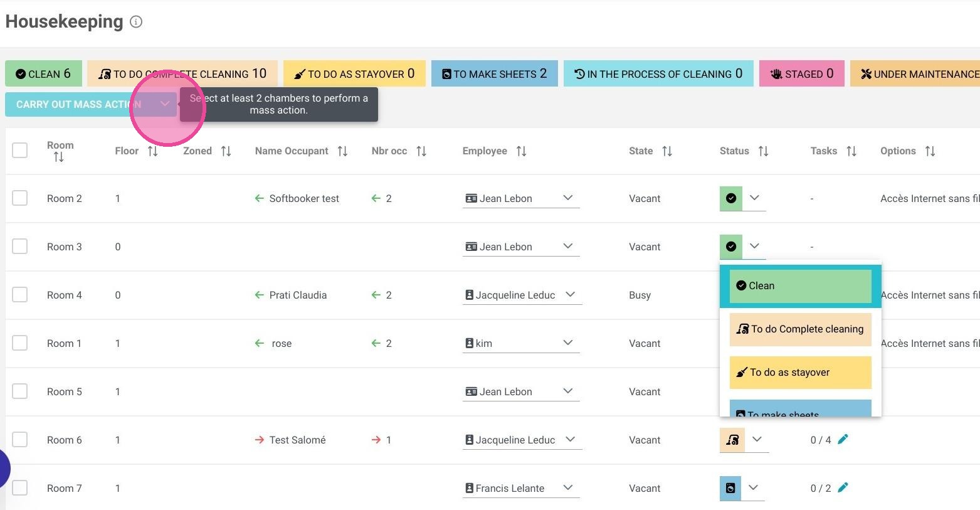Check the Room 4 checkbox
Viewport: 980px width, 510px height.
20,295
